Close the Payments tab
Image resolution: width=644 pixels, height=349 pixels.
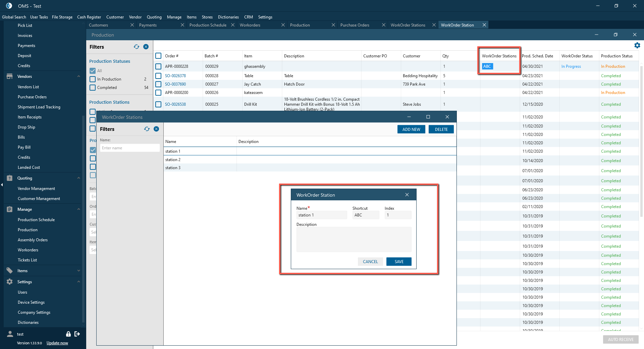[x=182, y=25]
